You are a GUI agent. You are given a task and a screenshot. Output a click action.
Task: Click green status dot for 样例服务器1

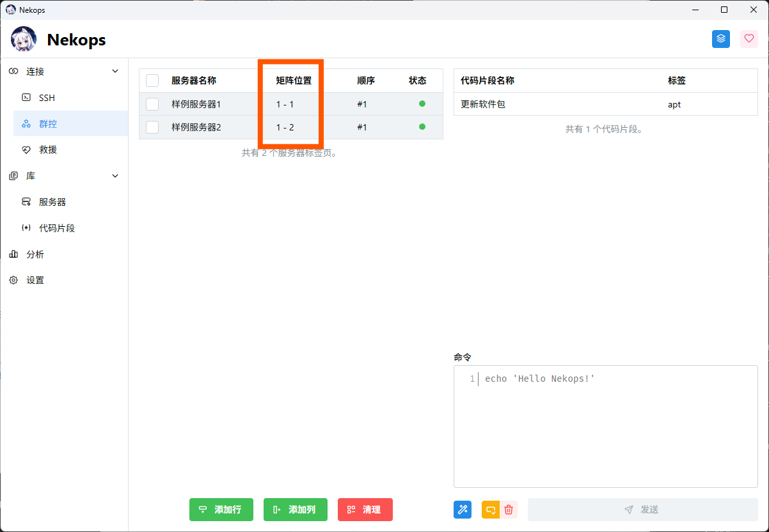pos(422,104)
